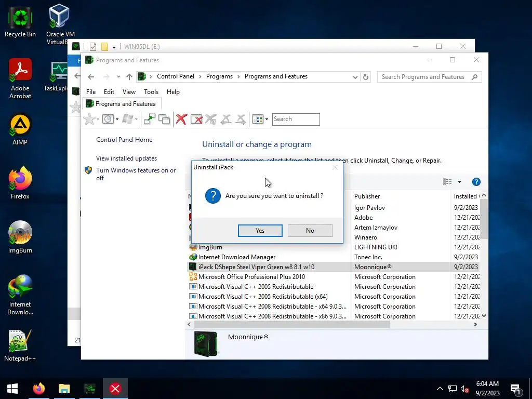Select the Control Panel breadcrumb

click(176, 76)
